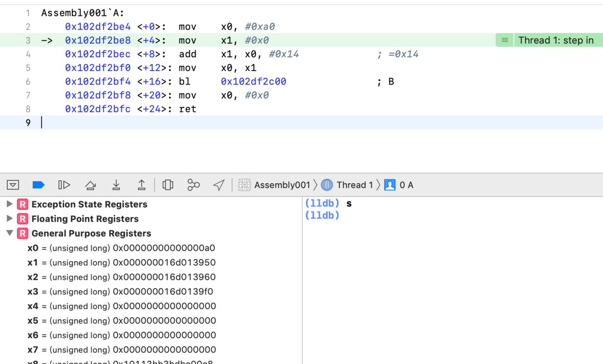The image size is (603, 364).
Task: Click instruction pointer arrow on line 3
Action: [47, 40]
